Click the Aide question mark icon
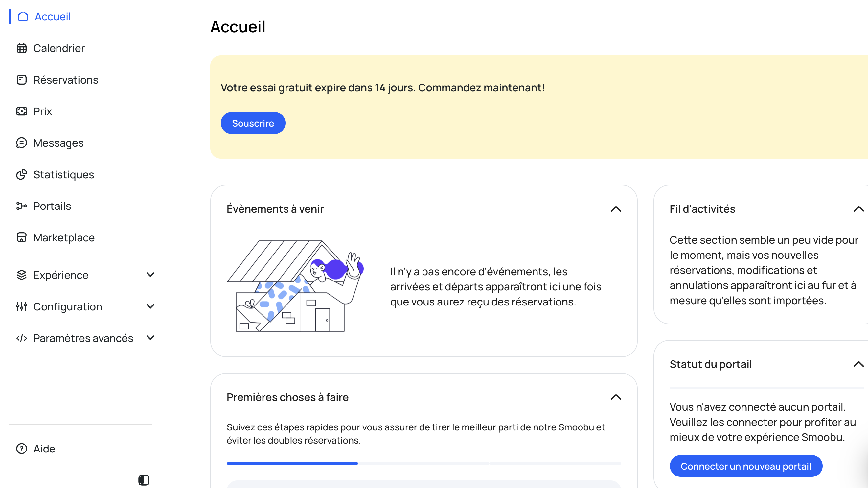Screen dimensions: 868x488 pos(22,449)
